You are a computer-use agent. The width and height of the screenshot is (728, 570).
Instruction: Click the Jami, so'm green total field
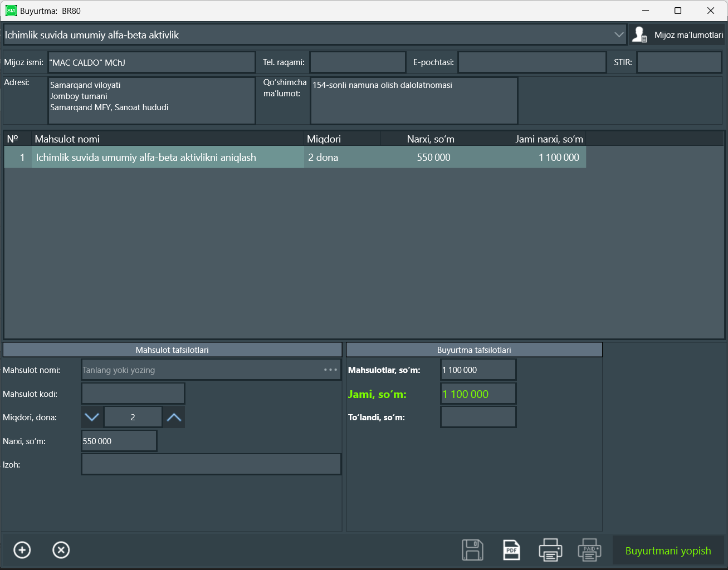coord(478,394)
